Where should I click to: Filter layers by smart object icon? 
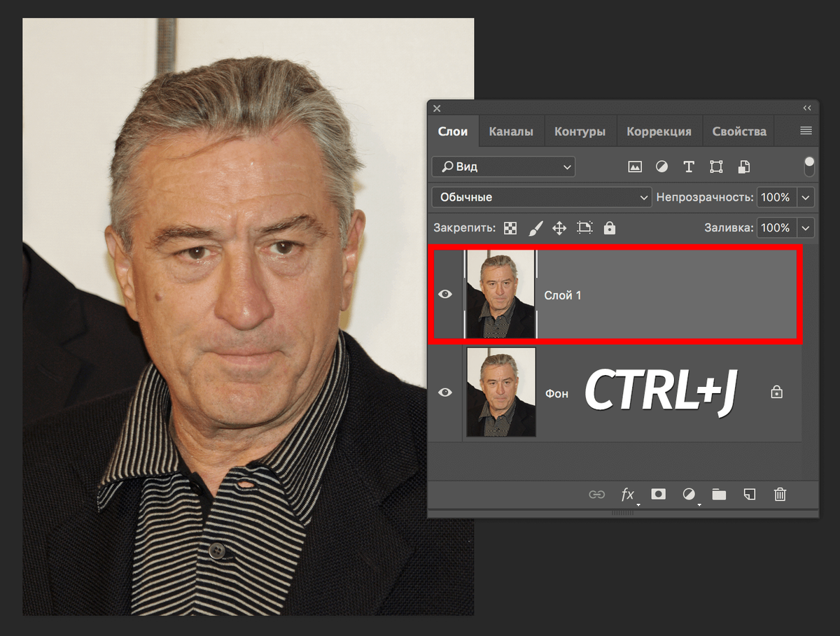click(x=744, y=167)
